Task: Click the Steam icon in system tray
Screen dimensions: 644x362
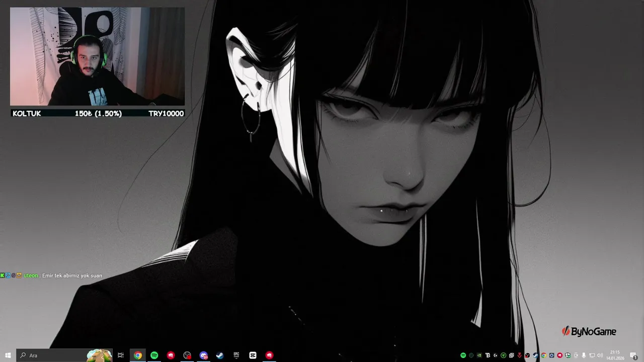Action: pyautogui.click(x=535, y=355)
